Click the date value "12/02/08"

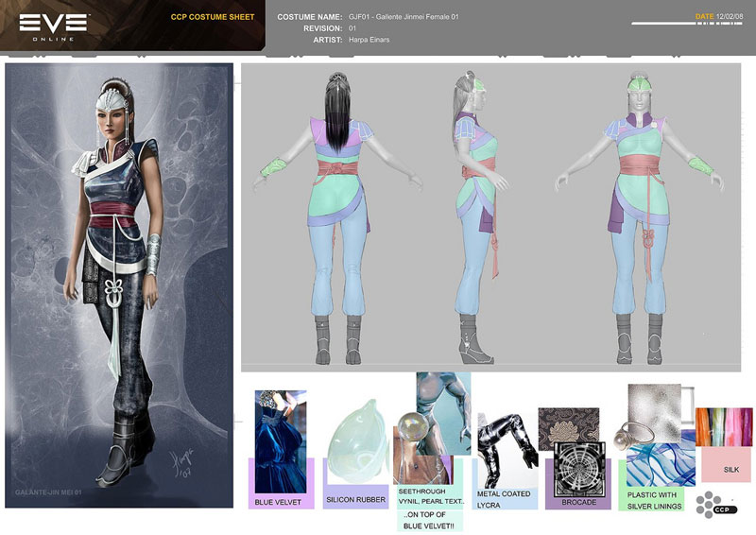729,16
